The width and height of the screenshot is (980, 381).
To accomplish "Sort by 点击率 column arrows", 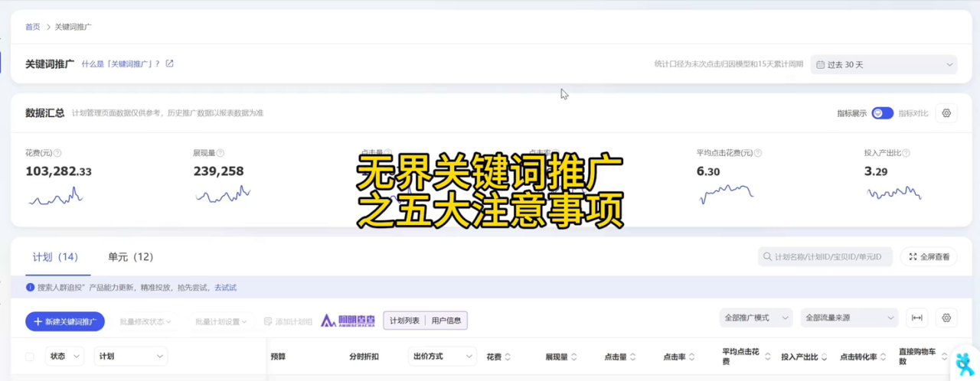I will tap(692, 357).
